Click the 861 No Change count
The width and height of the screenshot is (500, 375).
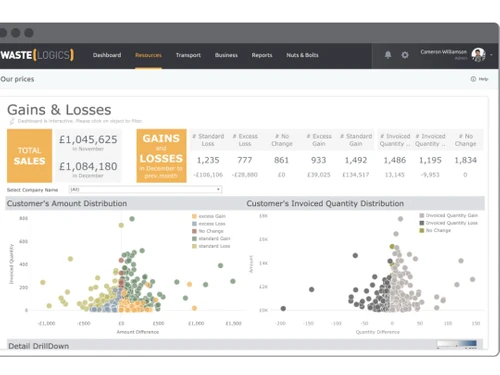click(x=281, y=160)
